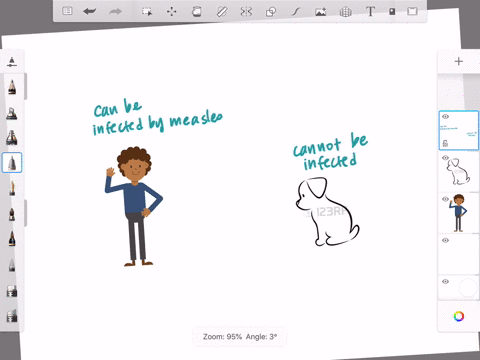
Task: Tap the white background color circle
Action: point(468,288)
